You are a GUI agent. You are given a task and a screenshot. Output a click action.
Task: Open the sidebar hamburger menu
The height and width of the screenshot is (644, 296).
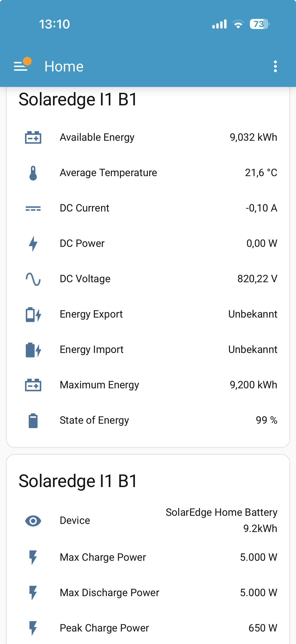coord(21,66)
